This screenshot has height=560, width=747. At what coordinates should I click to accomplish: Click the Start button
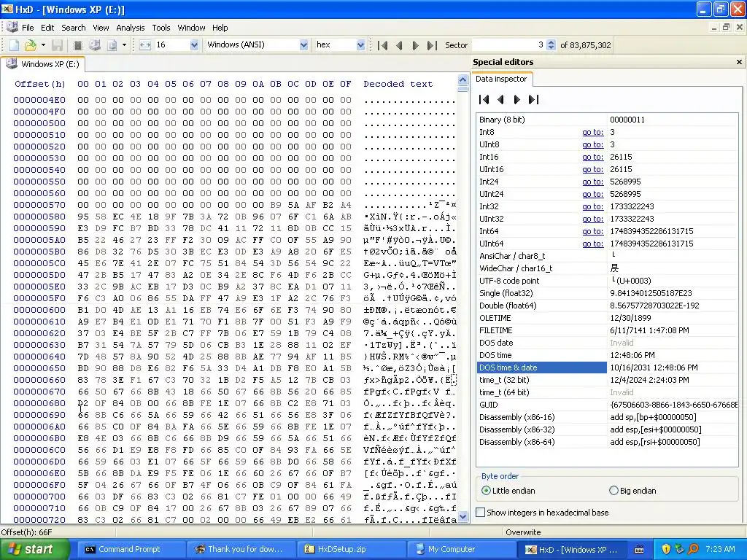(x=35, y=549)
